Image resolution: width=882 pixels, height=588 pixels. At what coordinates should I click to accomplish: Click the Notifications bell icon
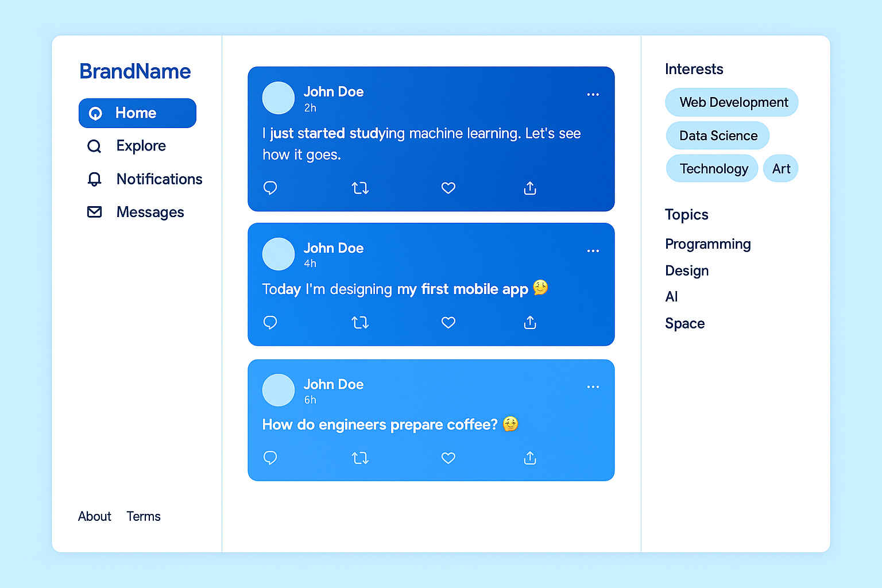click(x=94, y=179)
